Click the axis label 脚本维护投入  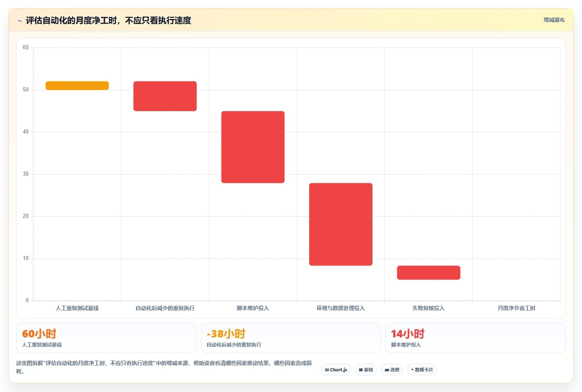tap(253, 308)
